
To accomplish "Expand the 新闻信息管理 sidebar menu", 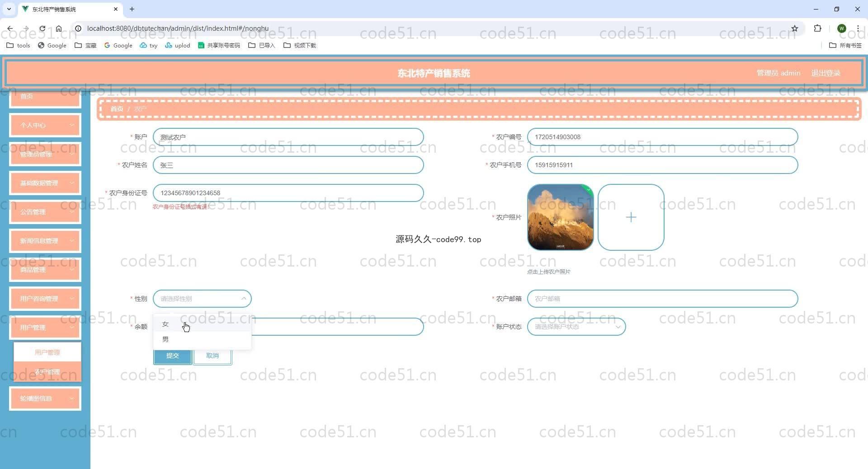I will 45,241.
